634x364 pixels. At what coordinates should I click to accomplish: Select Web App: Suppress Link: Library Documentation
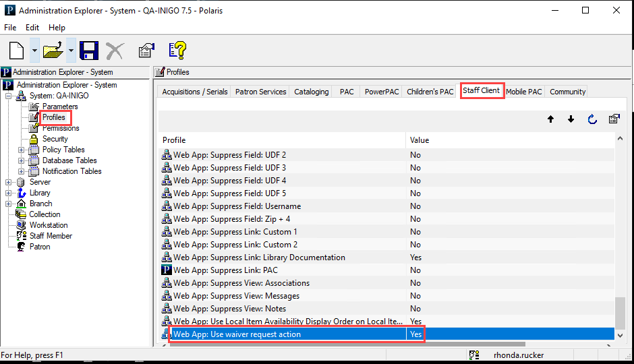pos(387,257)
